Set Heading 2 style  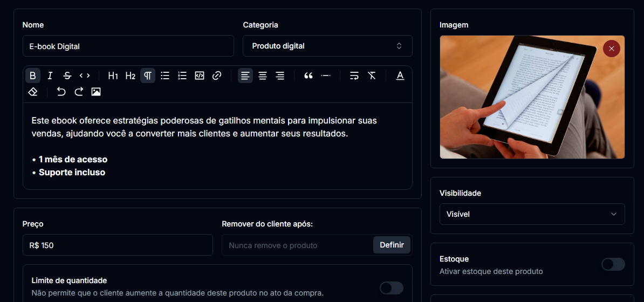point(130,75)
